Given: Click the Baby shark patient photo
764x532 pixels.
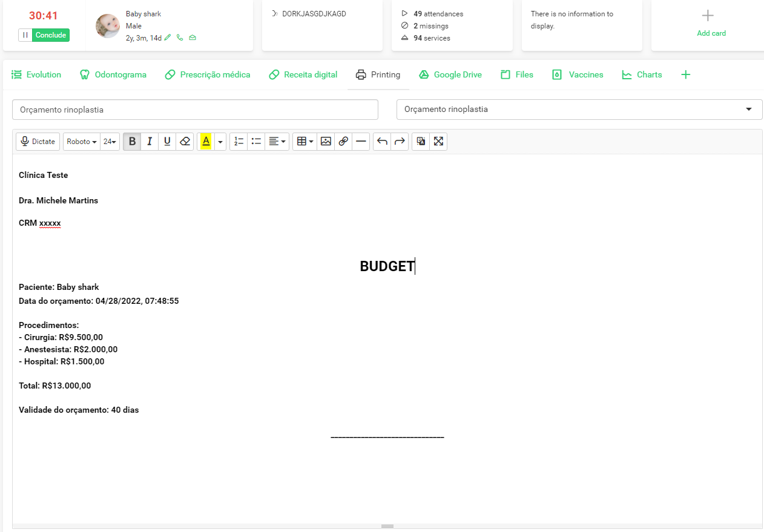Looking at the screenshot, I should pyautogui.click(x=108, y=26).
